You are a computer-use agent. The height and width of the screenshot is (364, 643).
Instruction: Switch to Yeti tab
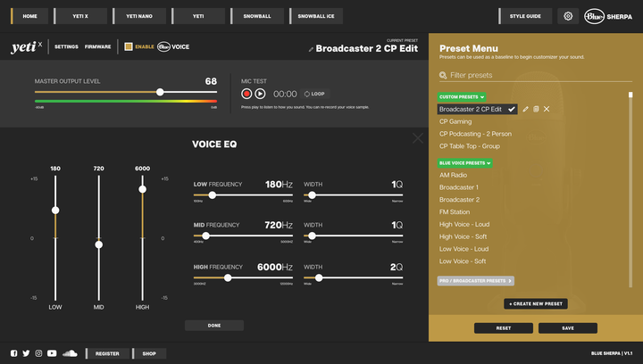pyautogui.click(x=198, y=16)
